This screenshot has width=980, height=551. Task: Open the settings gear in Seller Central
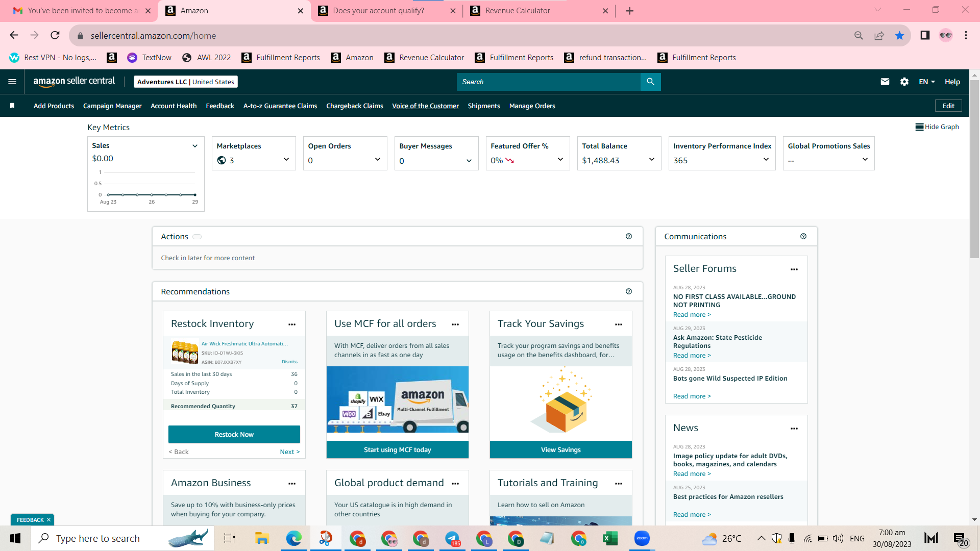click(904, 82)
